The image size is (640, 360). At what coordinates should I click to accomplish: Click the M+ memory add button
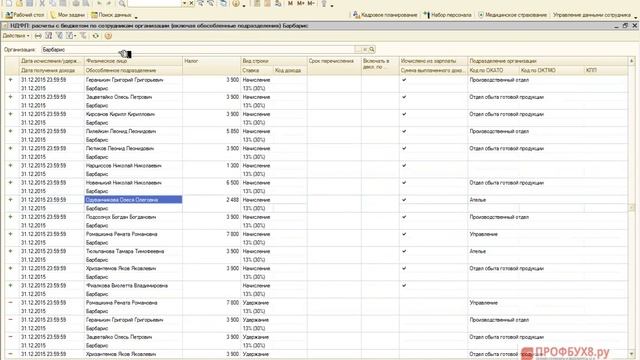[x=300, y=4]
